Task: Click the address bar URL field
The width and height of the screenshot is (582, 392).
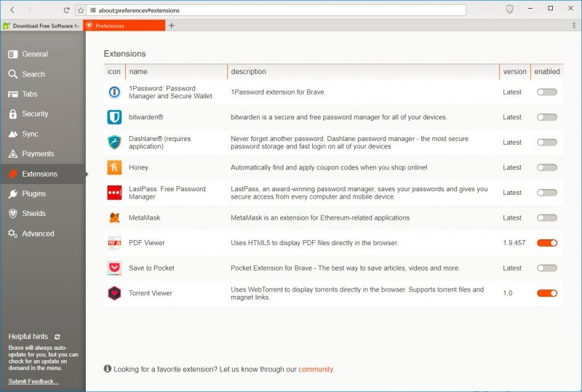Action: pos(276,10)
